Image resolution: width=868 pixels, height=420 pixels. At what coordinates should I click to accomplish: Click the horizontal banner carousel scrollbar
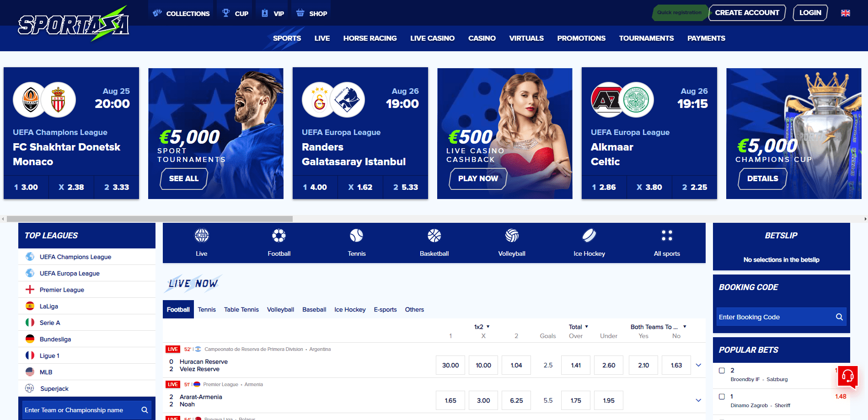150,219
